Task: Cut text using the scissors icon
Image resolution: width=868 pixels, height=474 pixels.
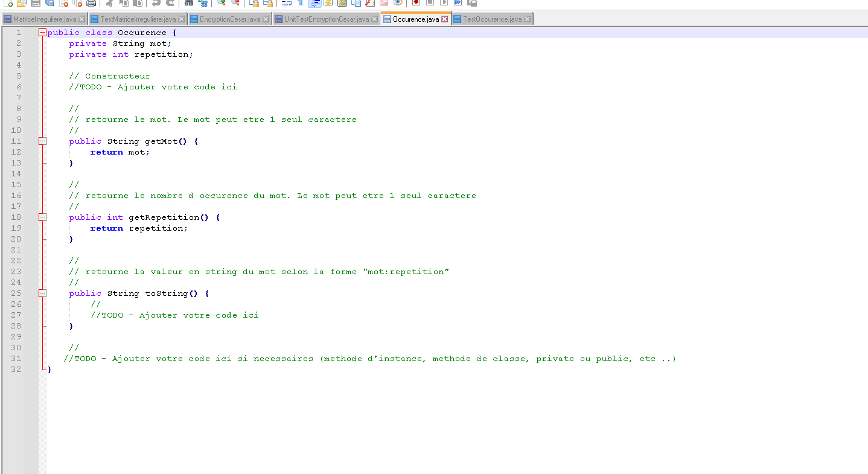Action: [109, 4]
